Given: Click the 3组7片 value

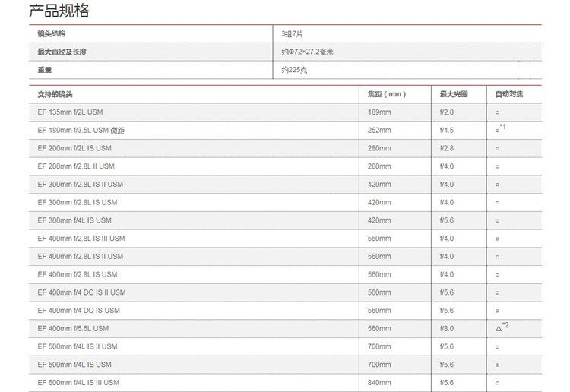Looking at the screenshot, I should [292, 33].
